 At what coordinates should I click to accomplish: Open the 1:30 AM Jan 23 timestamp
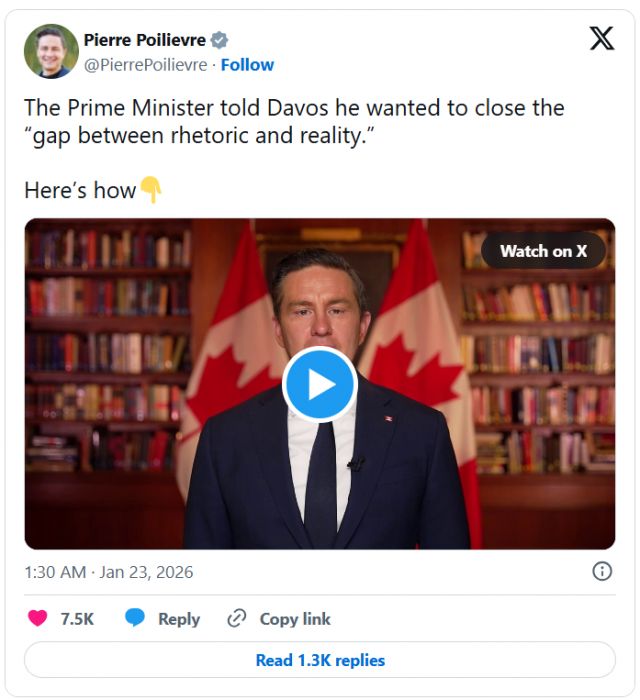pos(109,572)
